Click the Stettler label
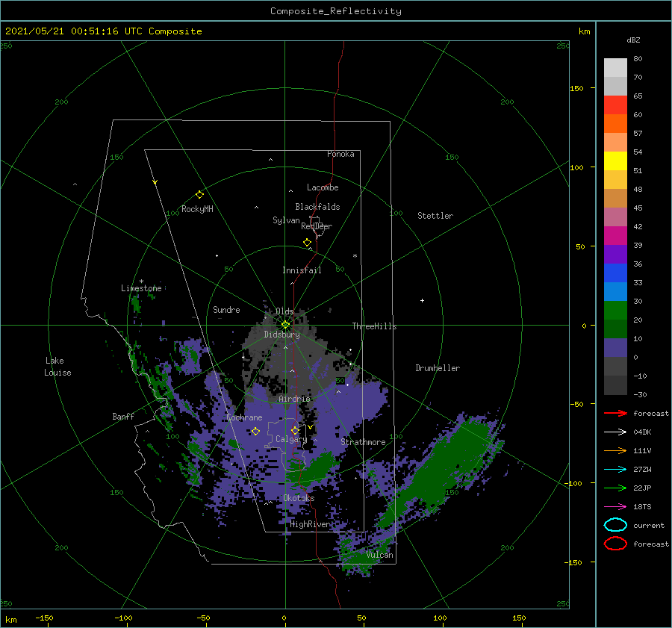Image resolution: width=672 pixels, height=628 pixels. tap(435, 216)
